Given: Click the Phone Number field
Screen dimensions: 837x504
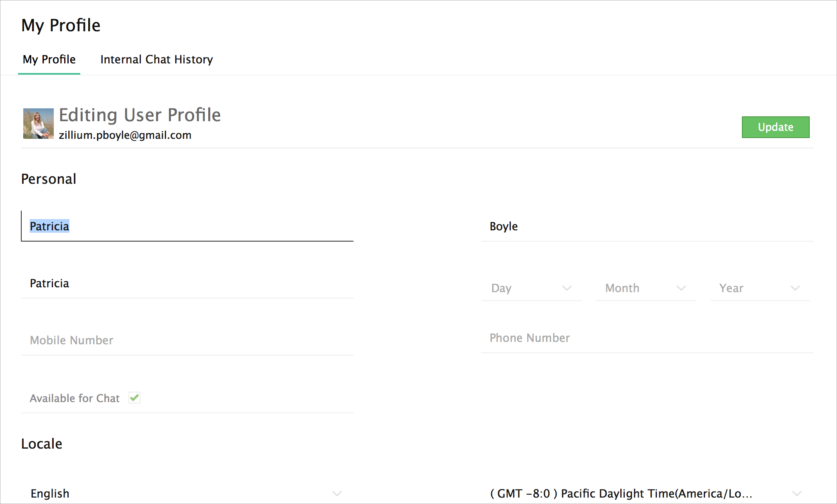Looking at the screenshot, I should click(646, 338).
